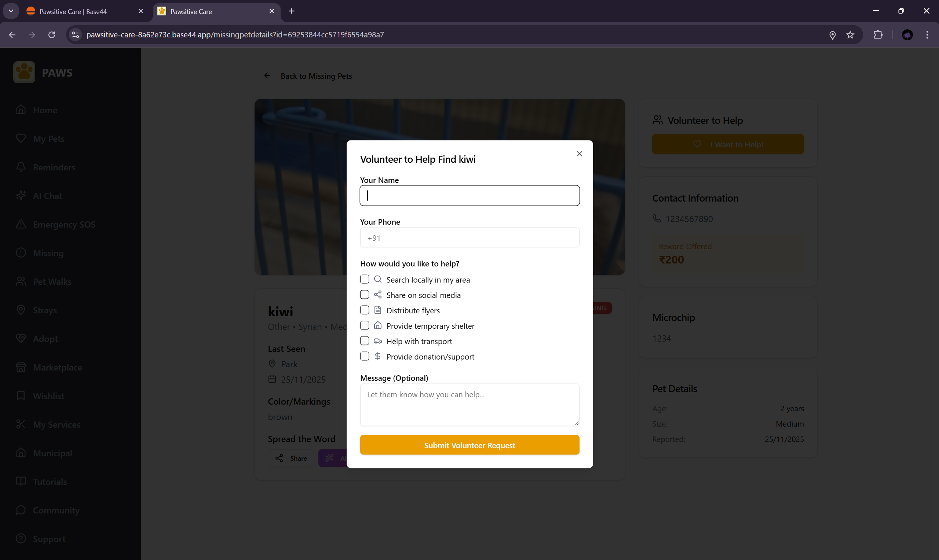Click the bookmark star icon in address bar
The width and height of the screenshot is (939, 560).
850,35
